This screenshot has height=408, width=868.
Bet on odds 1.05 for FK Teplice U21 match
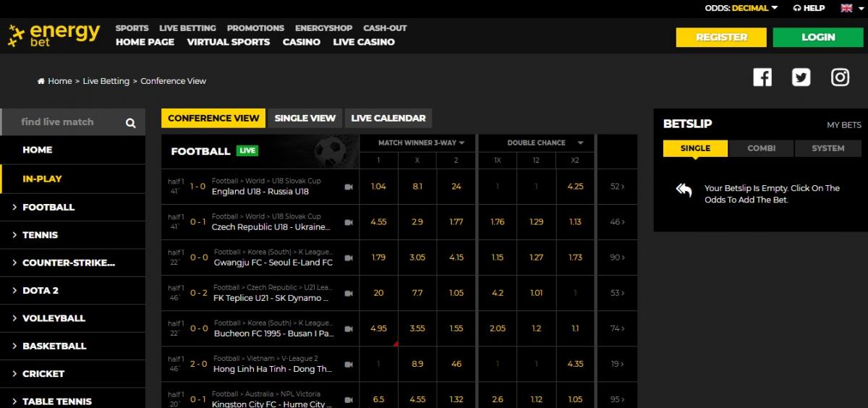(x=456, y=293)
